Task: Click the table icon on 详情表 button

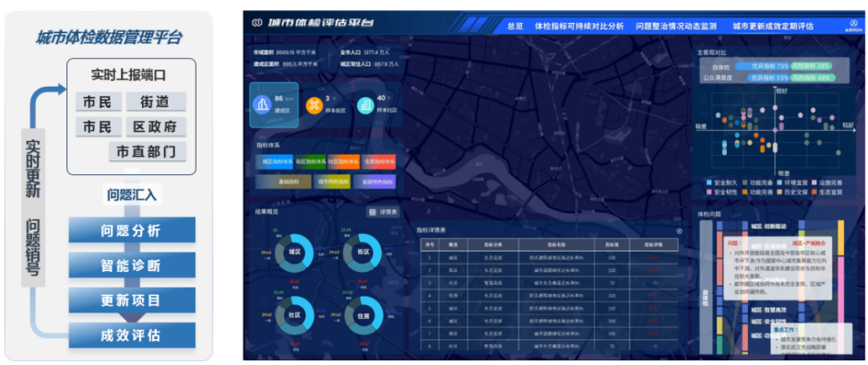Action: [372, 212]
